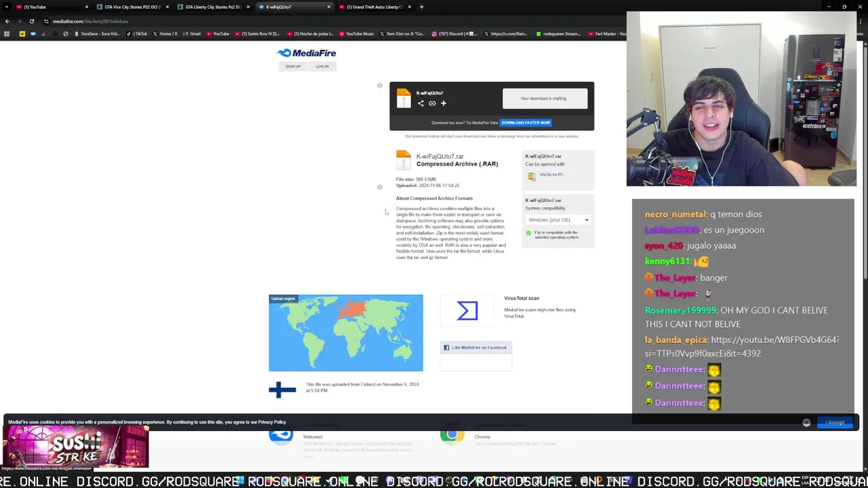Click the Chrome logo at page bottom
This screenshot has width=868, height=488.
[x=452, y=434]
